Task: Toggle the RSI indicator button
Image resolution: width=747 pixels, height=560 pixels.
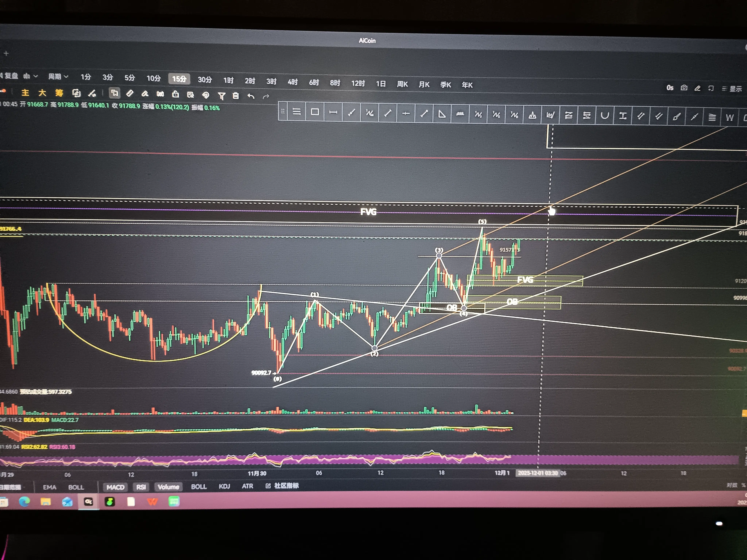Action: [x=141, y=487]
